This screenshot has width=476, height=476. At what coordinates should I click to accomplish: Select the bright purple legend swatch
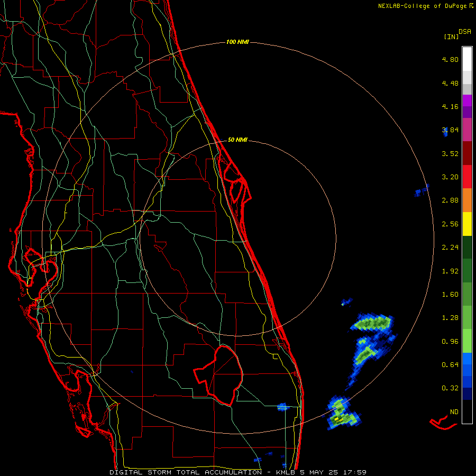[467, 100]
